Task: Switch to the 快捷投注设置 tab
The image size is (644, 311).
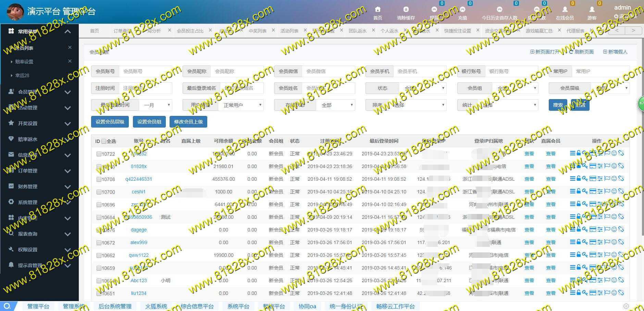Action: (x=457, y=31)
